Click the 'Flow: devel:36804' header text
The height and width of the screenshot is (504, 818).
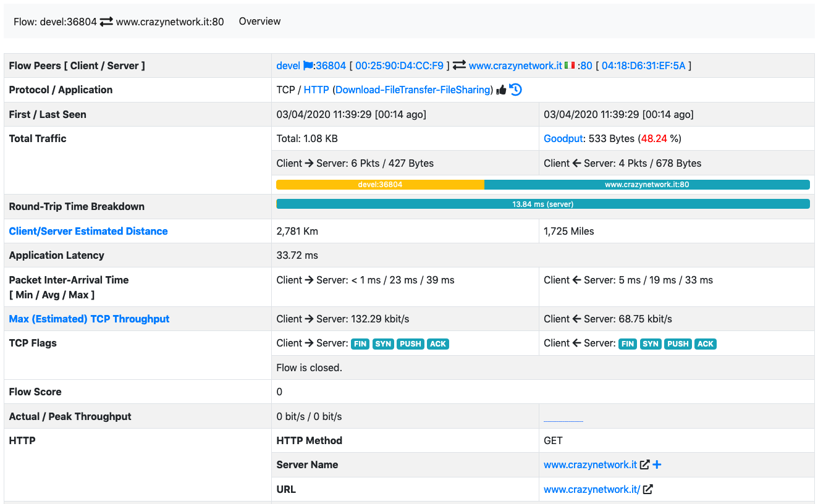[x=56, y=22]
